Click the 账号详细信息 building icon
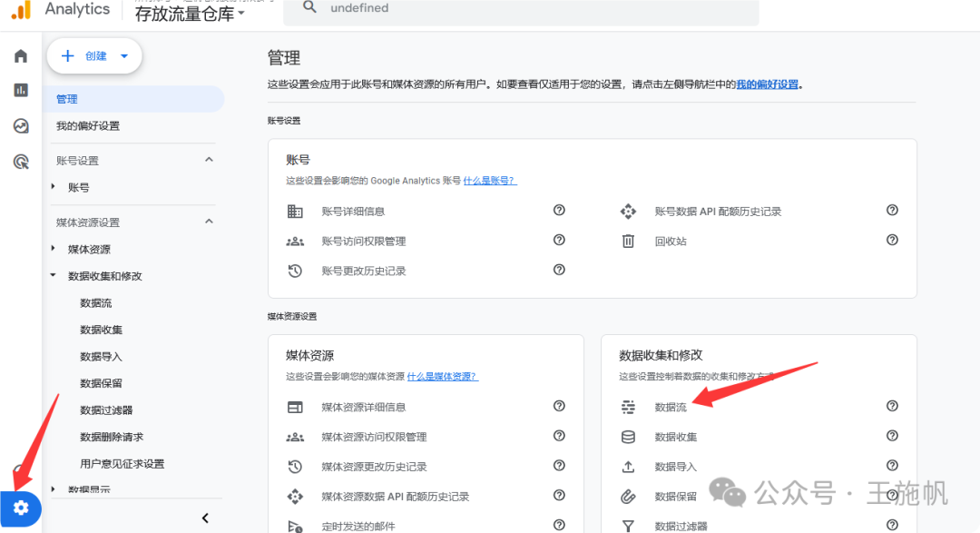The height and width of the screenshot is (533, 980). [295, 212]
